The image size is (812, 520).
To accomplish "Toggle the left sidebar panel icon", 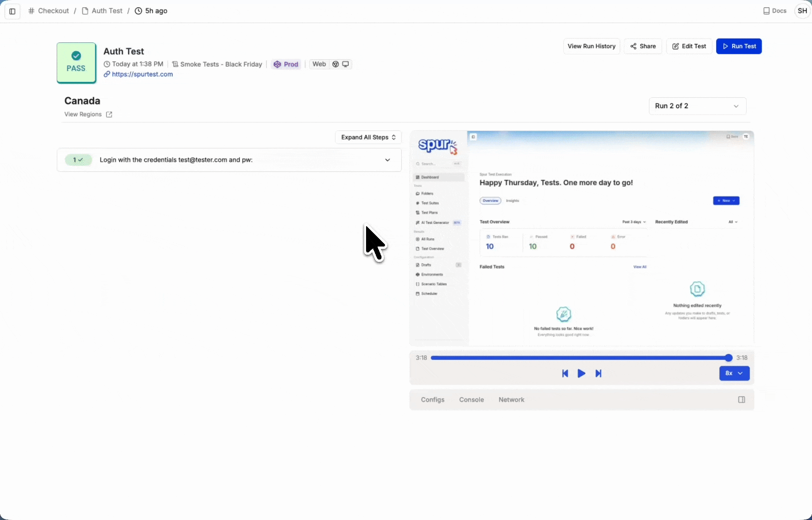I will 13,11.
